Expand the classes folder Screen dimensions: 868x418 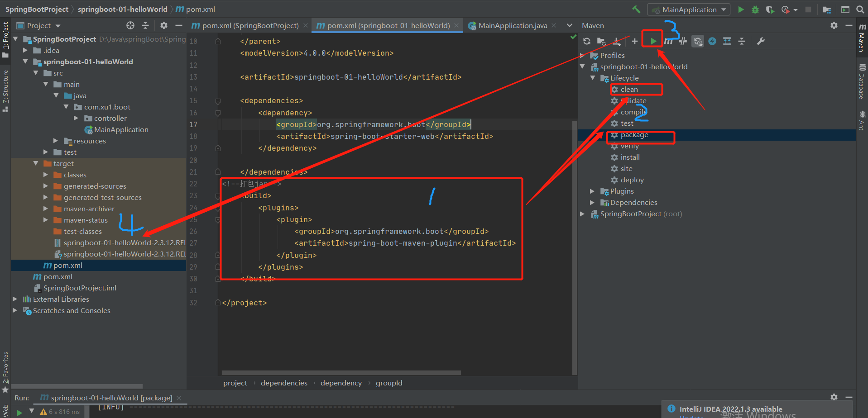45,175
